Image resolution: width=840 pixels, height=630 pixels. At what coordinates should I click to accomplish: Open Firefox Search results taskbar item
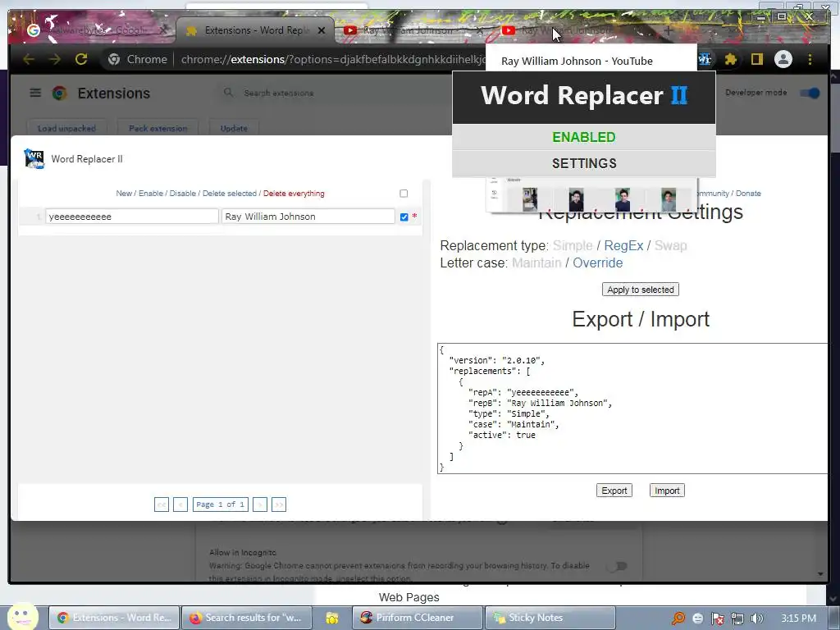tap(247, 618)
